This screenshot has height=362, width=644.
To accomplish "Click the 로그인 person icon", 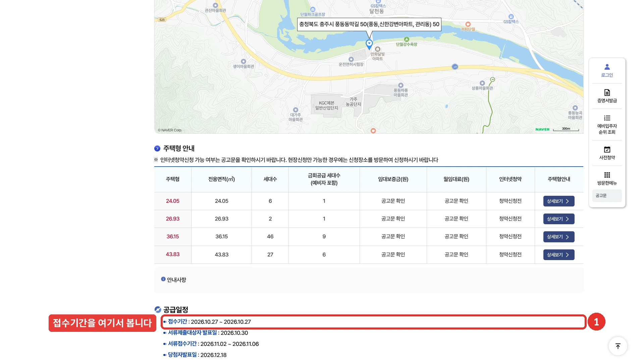I will [607, 67].
